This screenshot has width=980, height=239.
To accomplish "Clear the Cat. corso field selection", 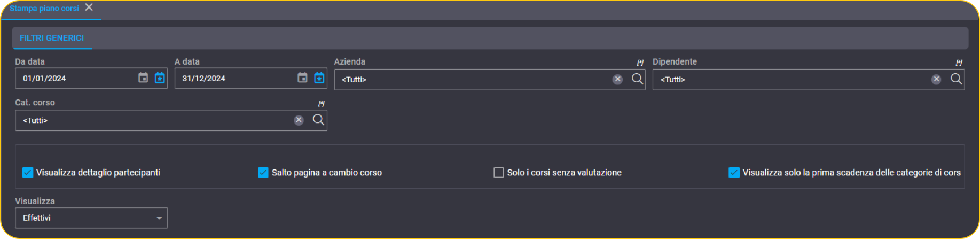I will click(299, 120).
